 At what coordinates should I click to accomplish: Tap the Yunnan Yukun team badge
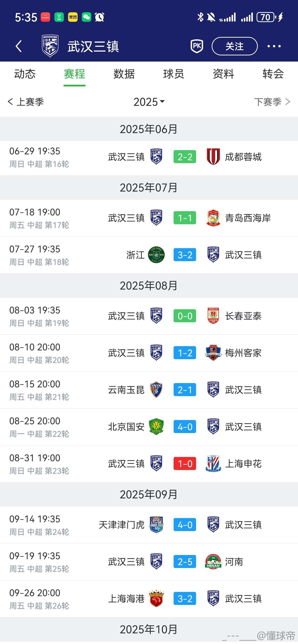coord(156,390)
